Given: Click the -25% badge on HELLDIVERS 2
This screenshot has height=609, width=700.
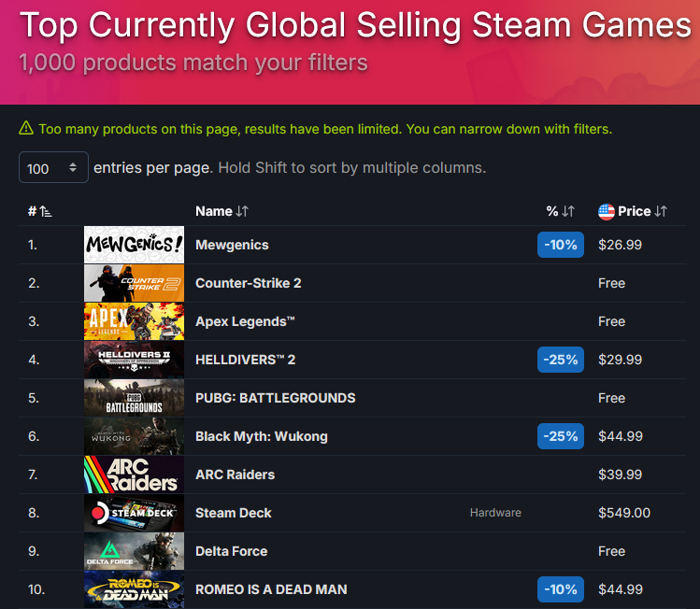Looking at the screenshot, I should tap(561, 360).
